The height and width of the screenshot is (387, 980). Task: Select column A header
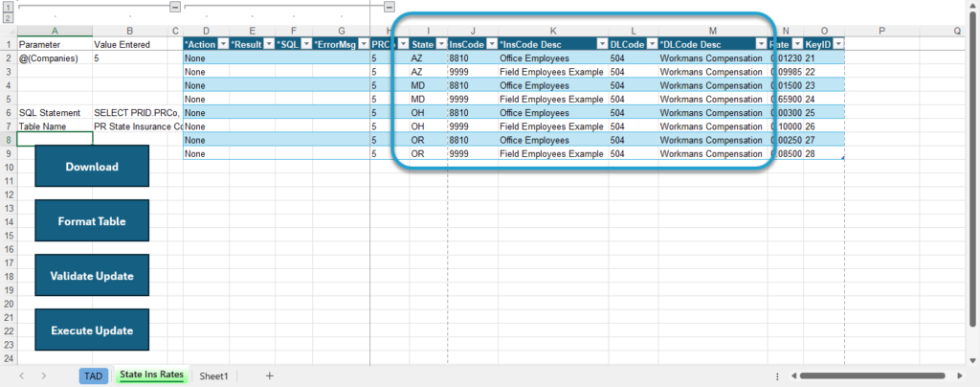click(55, 31)
